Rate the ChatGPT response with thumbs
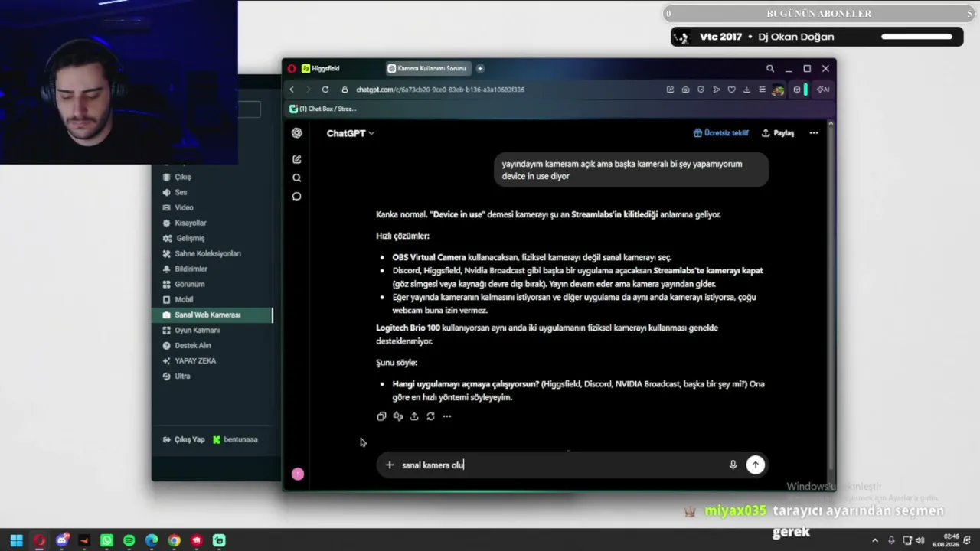This screenshot has width=980, height=551. pos(398,416)
